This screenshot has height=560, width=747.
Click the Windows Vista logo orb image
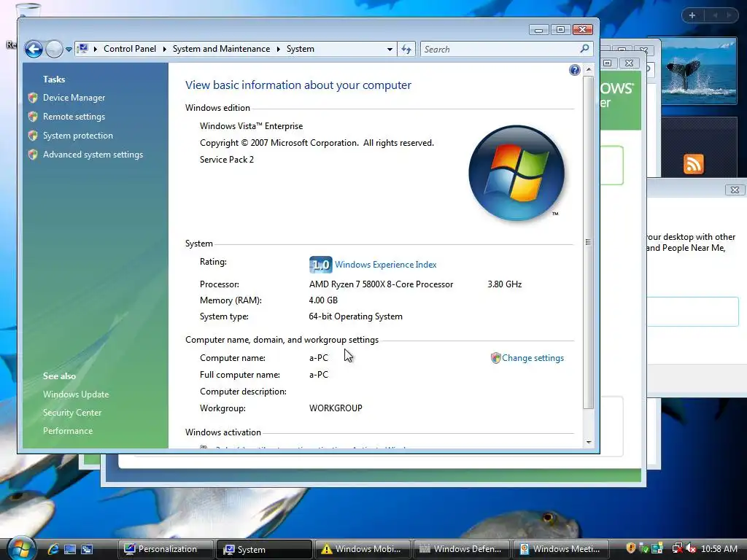point(516,173)
